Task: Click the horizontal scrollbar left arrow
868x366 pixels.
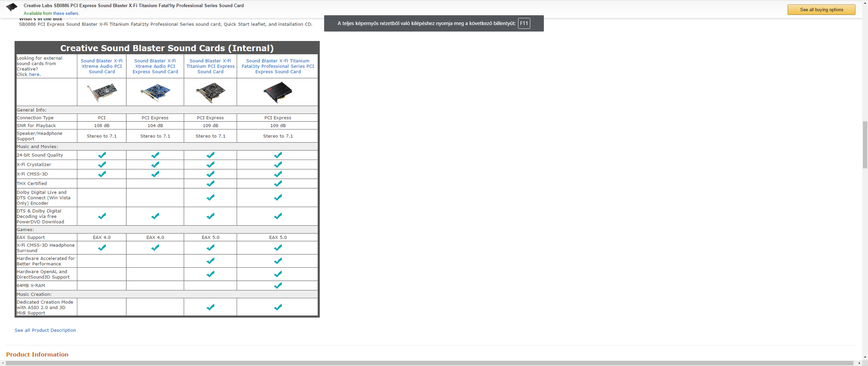Action: [x=3, y=363]
